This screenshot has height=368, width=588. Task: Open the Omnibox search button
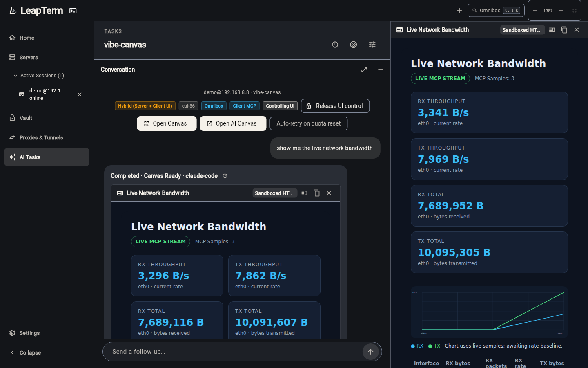[x=496, y=11]
